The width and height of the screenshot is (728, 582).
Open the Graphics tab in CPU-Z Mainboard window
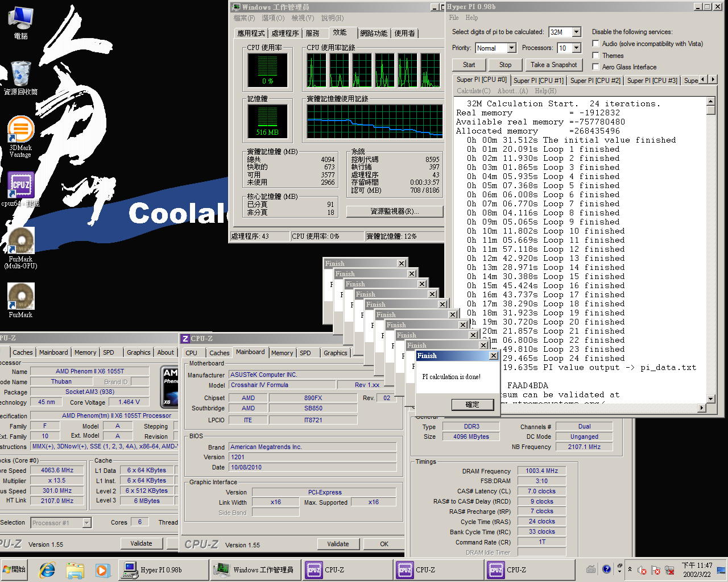point(336,353)
